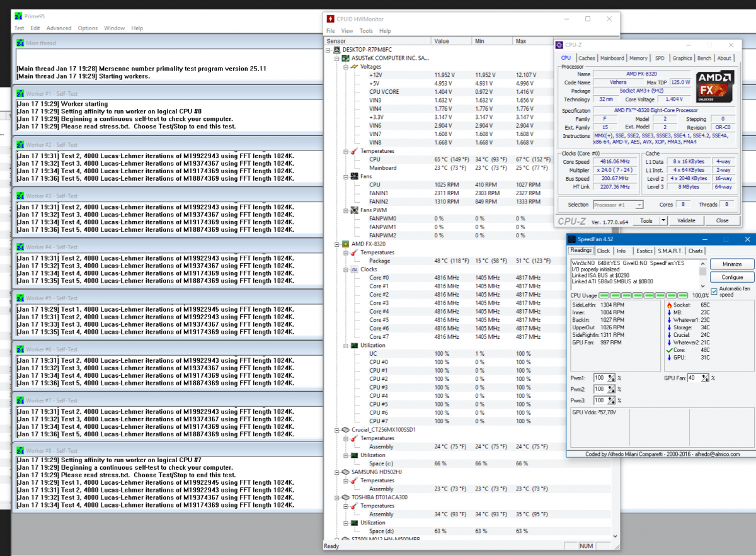Collapse the DESKTOP-R7PM8FC root tree node
Viewport: 756px width, 556px height.
point(328,49)
